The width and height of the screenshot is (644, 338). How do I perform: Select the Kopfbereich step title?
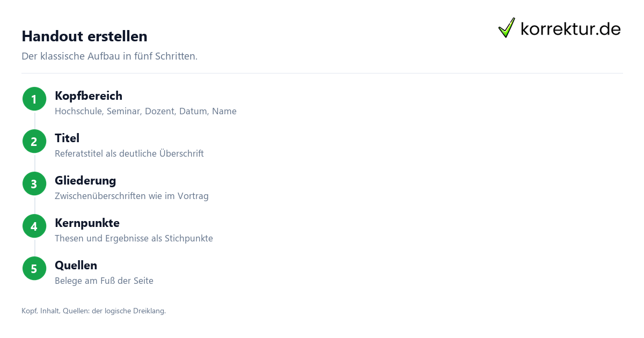tap(89, 96)
